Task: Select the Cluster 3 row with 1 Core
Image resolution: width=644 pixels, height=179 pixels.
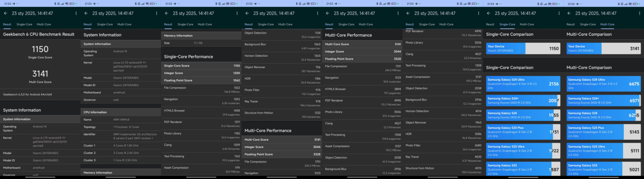Action: coord(121,160)
